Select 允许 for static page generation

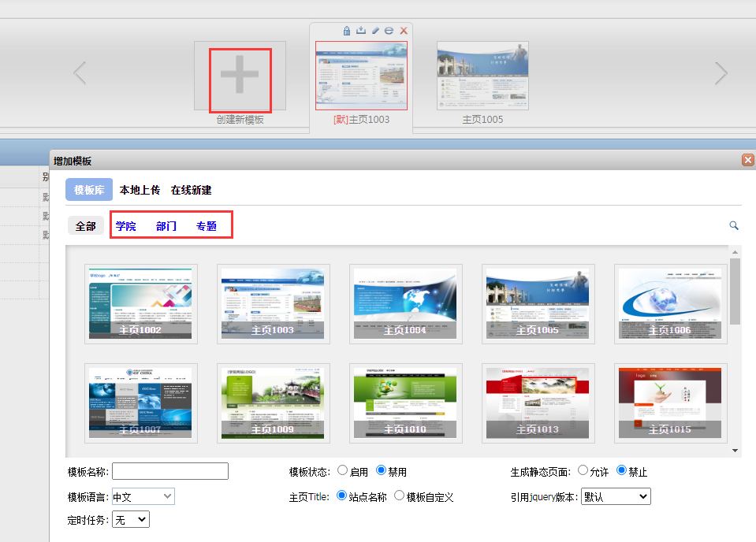point(583,470)
